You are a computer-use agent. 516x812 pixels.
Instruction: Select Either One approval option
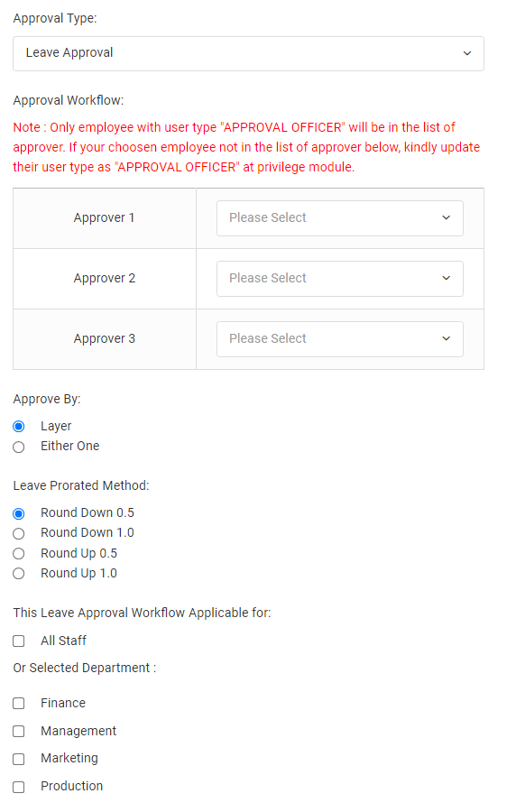(19, 447)
